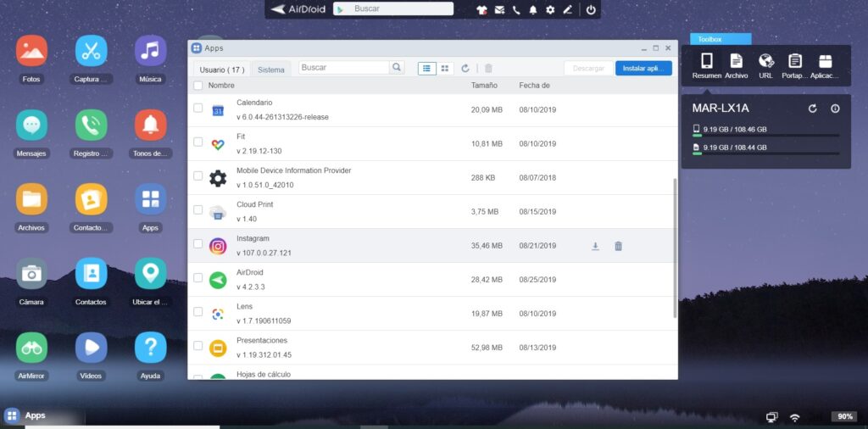The width and height of the screenshot is (868, 429).
Task: Open the Mensajes desktop icon
Action: (x=31, y=125)
